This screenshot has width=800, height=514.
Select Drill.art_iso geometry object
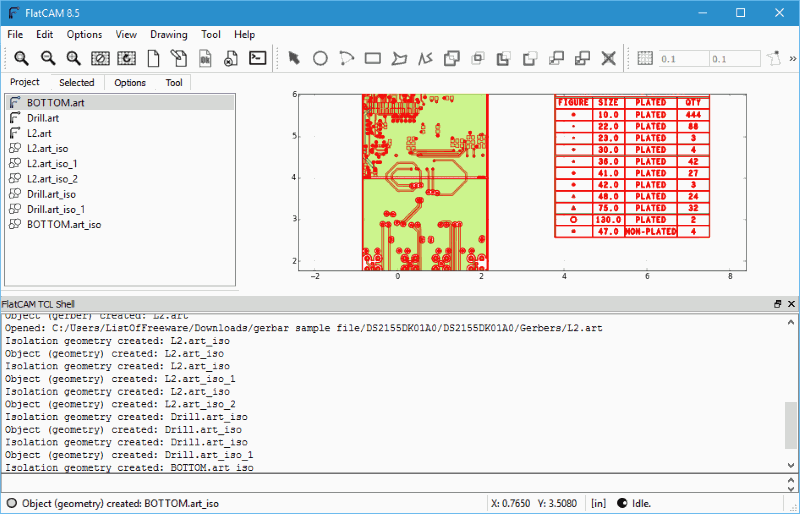pos(120,194)
